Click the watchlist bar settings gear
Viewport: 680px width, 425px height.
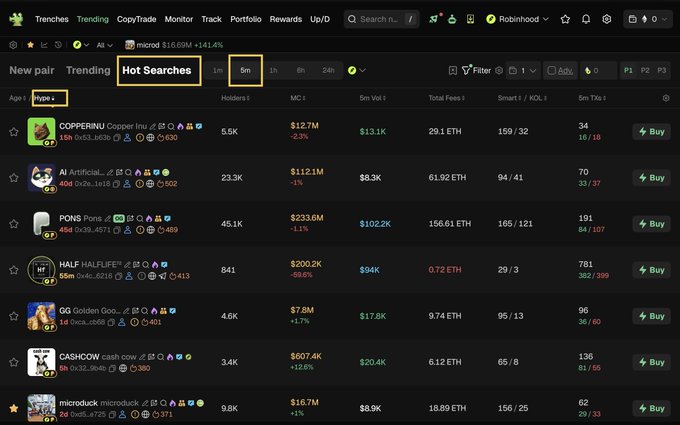[x=13, y=45]
